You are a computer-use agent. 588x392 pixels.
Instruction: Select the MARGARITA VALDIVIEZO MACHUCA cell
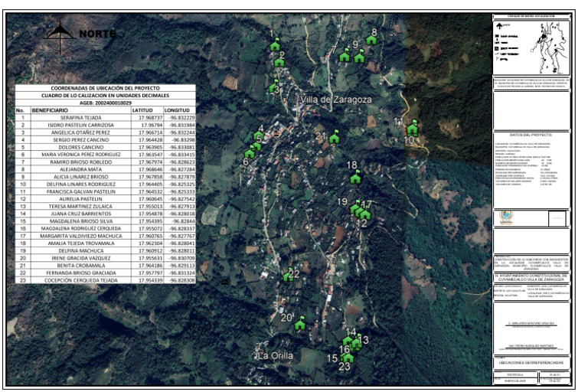[x=81, y=236]
